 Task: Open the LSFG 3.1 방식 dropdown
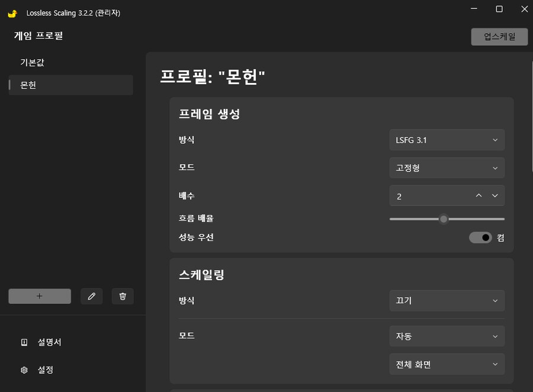(x=447, y=140)
